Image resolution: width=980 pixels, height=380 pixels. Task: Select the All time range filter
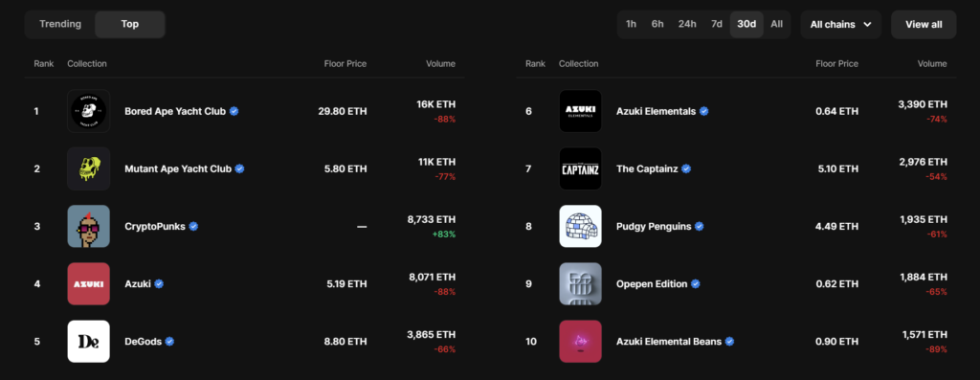tap(776, 24)
